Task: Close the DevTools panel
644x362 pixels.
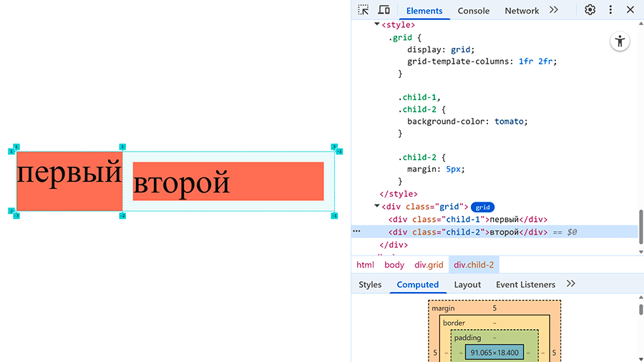Action: (x=630, y=10)
